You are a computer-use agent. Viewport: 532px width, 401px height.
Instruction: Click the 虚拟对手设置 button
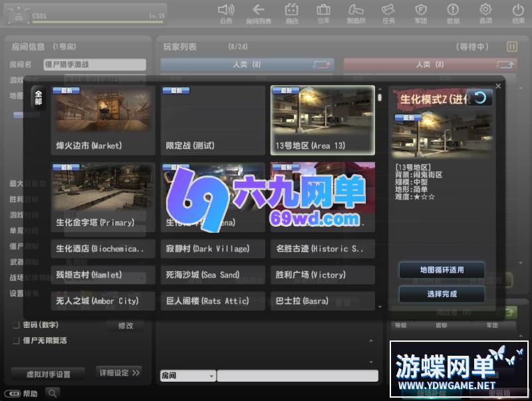[48, 374]
